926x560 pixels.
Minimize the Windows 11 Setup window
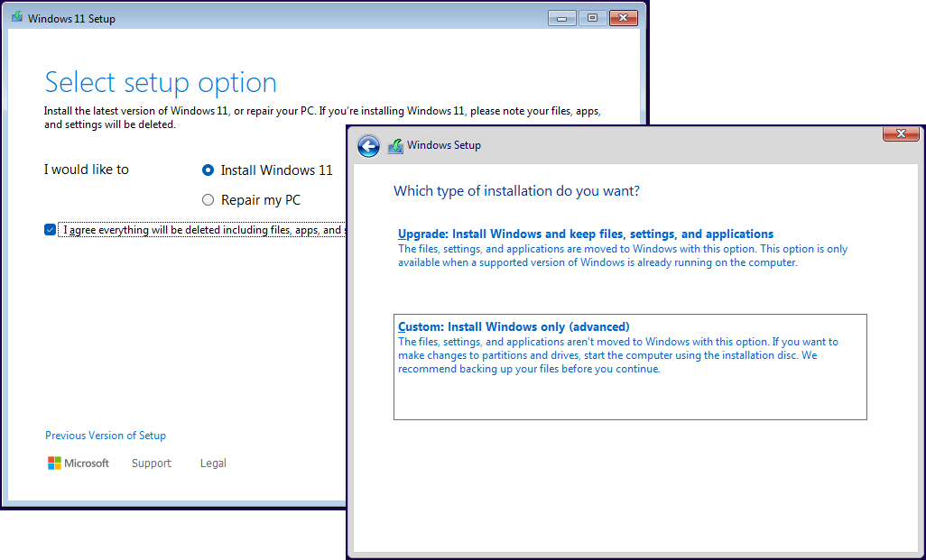tap(560, 17)
